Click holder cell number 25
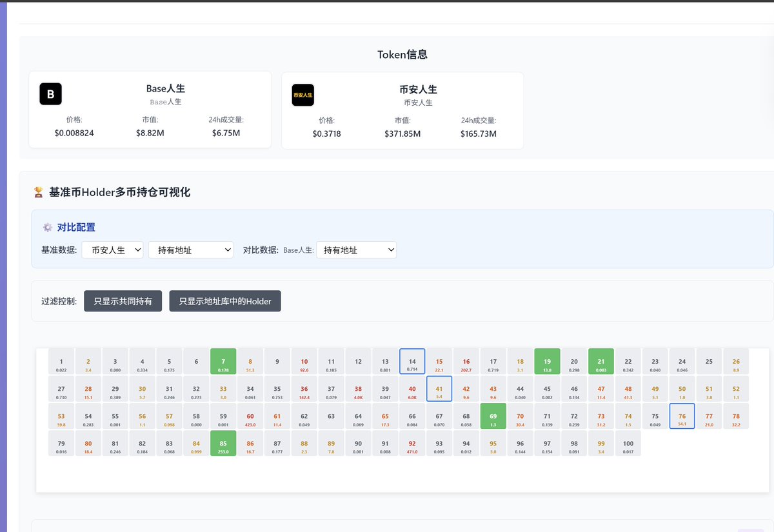The image size is (774, 532). click(709, 361)
